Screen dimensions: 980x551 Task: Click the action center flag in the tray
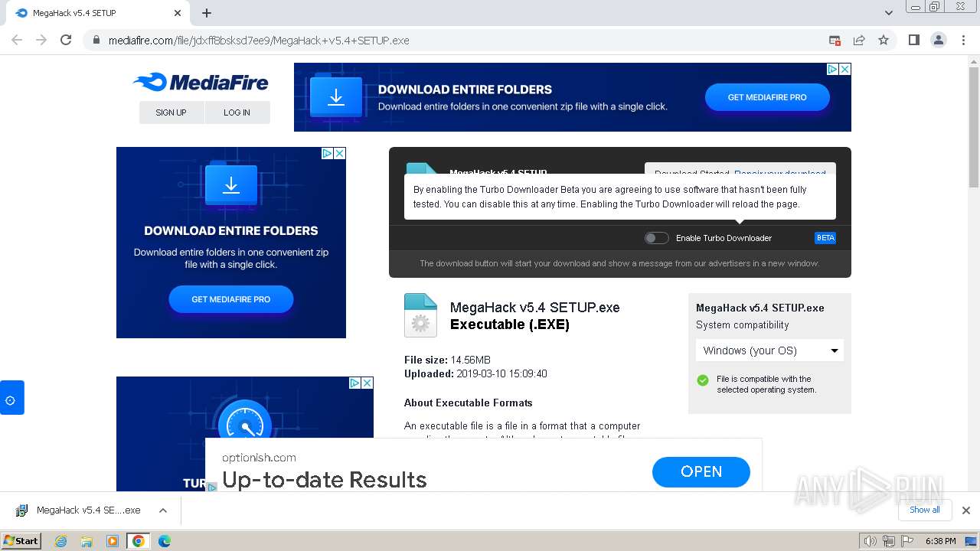pyautogui.click(x=907, y=541)
